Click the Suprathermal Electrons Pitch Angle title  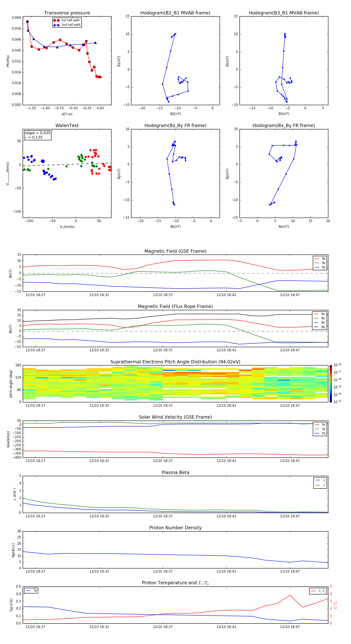click(175, 362)
